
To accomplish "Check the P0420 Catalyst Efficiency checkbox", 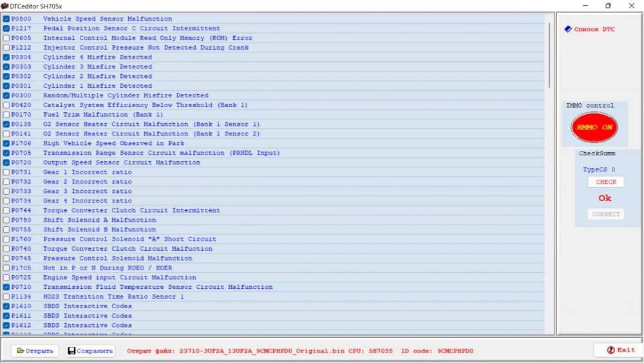I will (x=6, y=105).
